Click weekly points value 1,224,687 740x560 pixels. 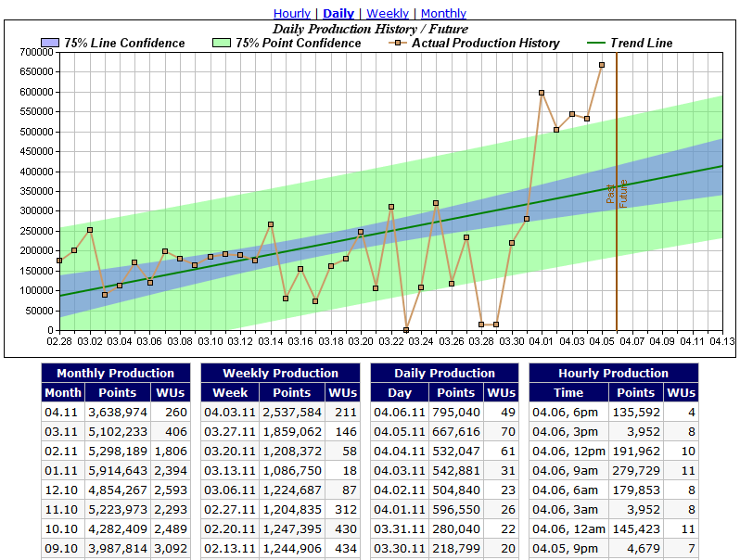pos(292,490)
